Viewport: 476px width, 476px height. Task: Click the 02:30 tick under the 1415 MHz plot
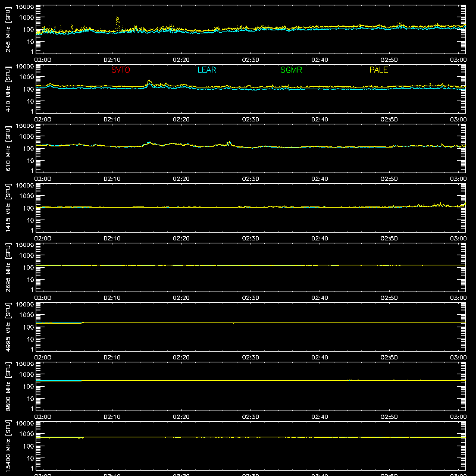pos(250,239)
